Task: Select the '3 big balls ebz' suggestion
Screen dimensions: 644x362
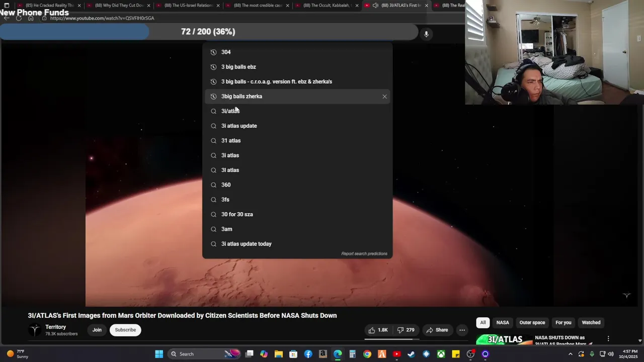Action: click(x=297, y=67)
